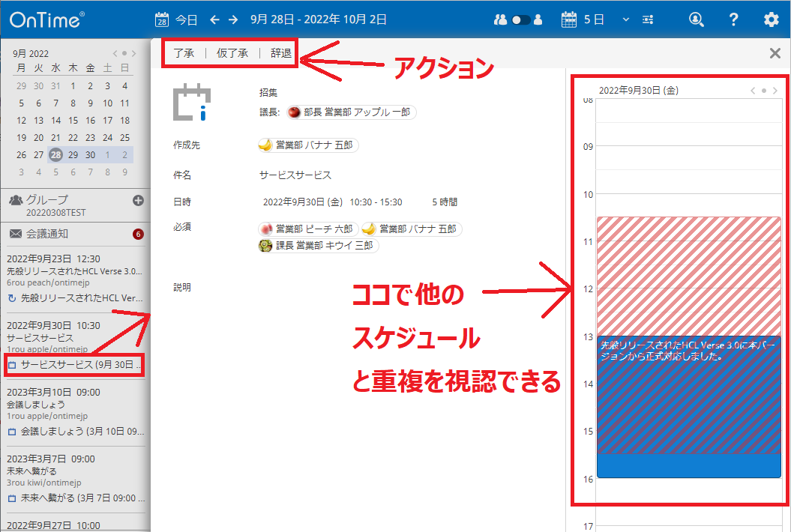This screenshot has height=532, width=791.
Task: Click the single person icon in header
Action: [538, 19]
